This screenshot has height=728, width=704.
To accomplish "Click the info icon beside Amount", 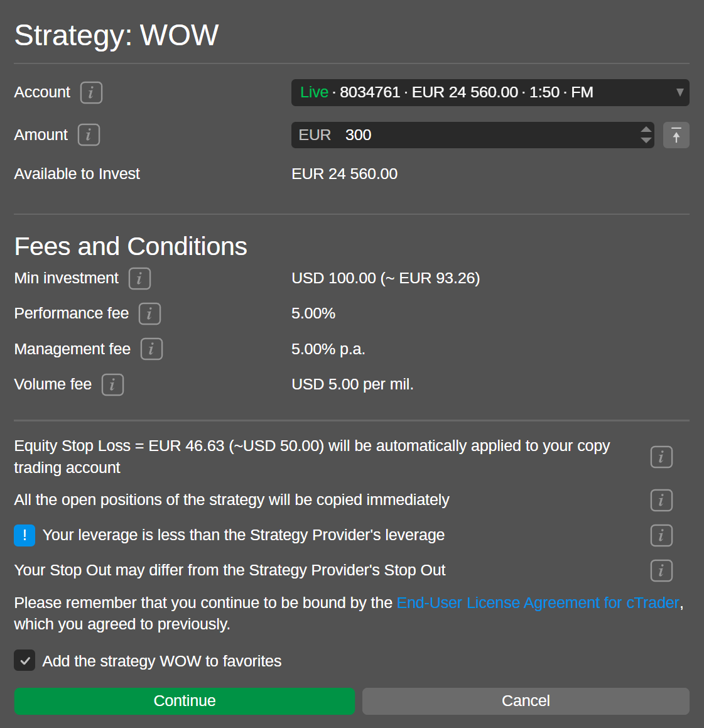I will click(89, 135).
